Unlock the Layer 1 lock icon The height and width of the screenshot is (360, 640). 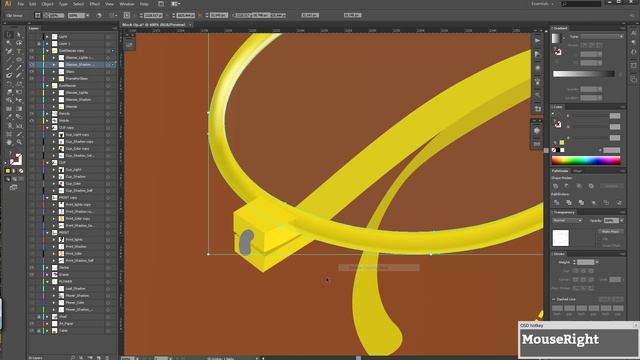tap(39, 44)
